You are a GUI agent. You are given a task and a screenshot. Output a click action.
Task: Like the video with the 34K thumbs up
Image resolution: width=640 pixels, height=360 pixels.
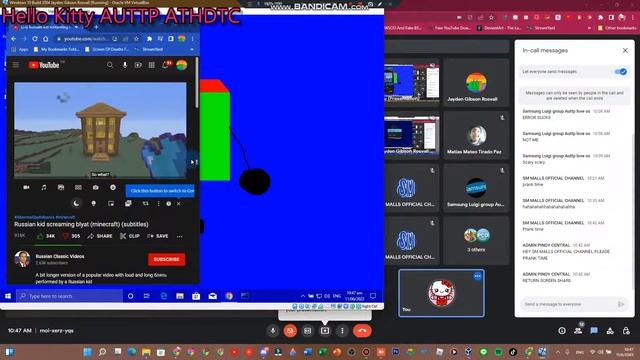point(46,236)
